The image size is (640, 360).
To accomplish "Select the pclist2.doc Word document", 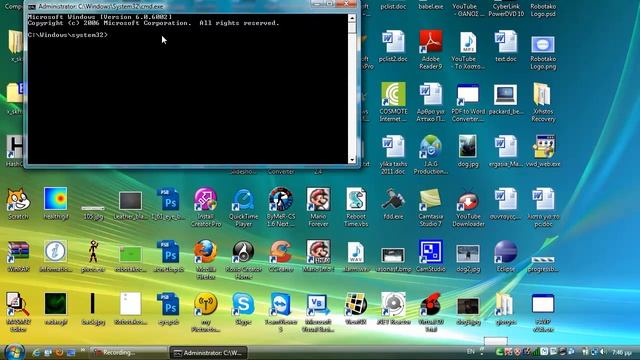I will pos(393,46).
